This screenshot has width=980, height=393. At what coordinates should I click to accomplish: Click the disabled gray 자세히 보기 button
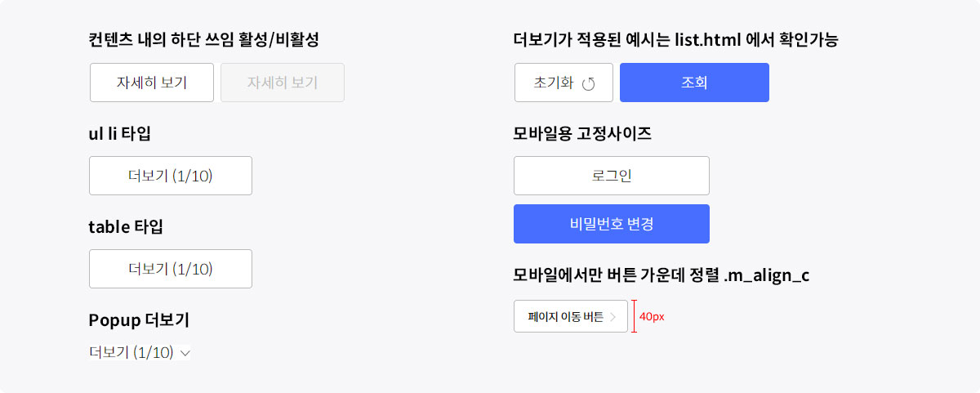tap(283, 83)
